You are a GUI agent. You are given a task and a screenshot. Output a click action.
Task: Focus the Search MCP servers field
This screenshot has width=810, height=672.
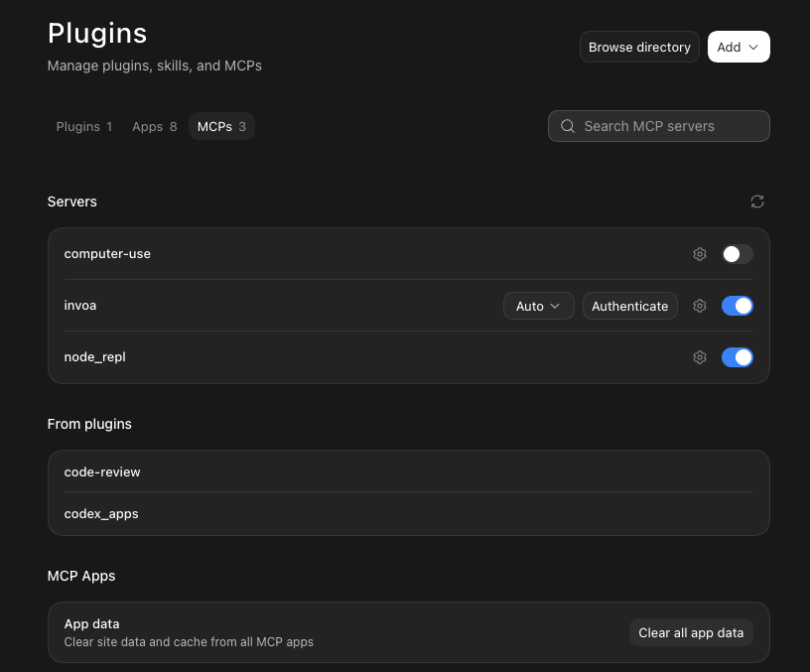click(659, 126)
